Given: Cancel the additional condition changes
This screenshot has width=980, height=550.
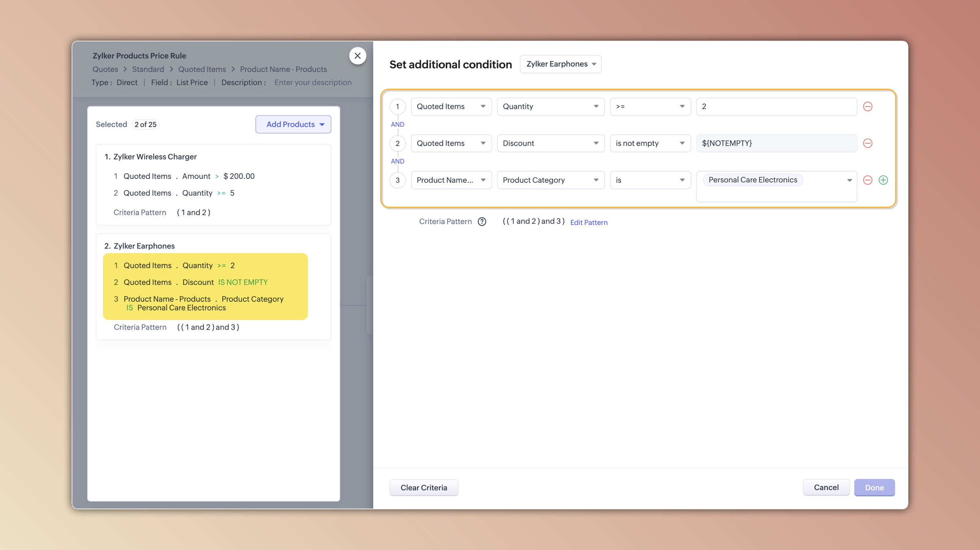Looking at the screenshot, I should coord(826,487).
